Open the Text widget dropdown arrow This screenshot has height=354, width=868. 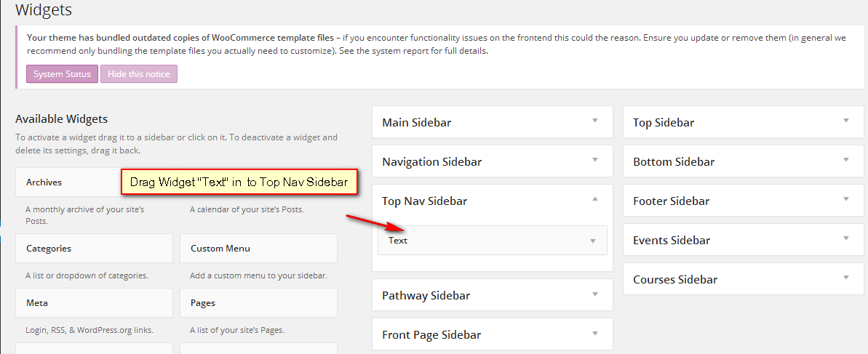593,241
